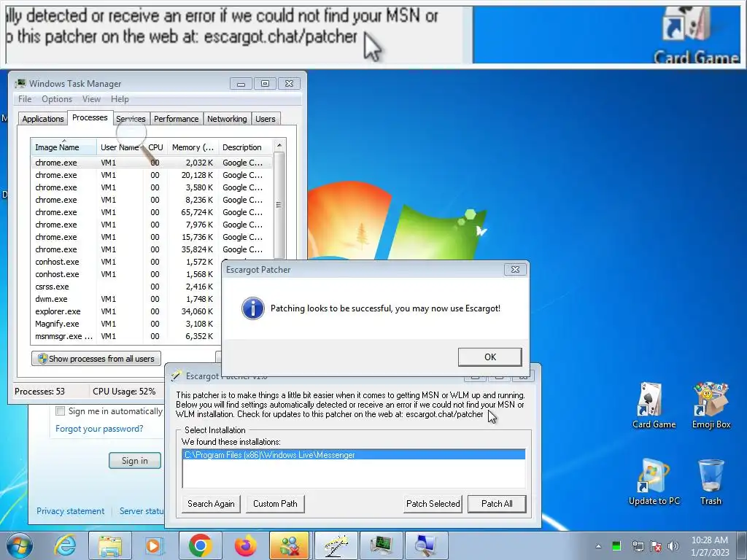Switch to the Networking tab
The height and width of the screenshot is (560, 747).
click(227, 119)
